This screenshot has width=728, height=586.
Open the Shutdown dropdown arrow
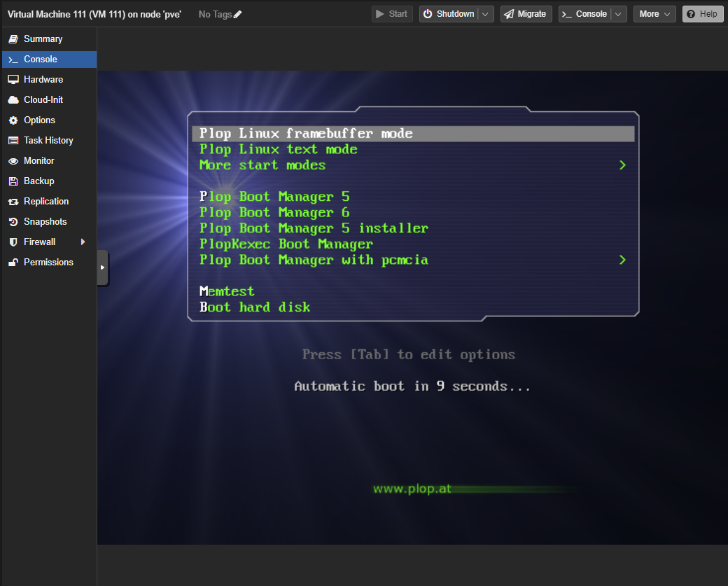click(x=484, y=13)
